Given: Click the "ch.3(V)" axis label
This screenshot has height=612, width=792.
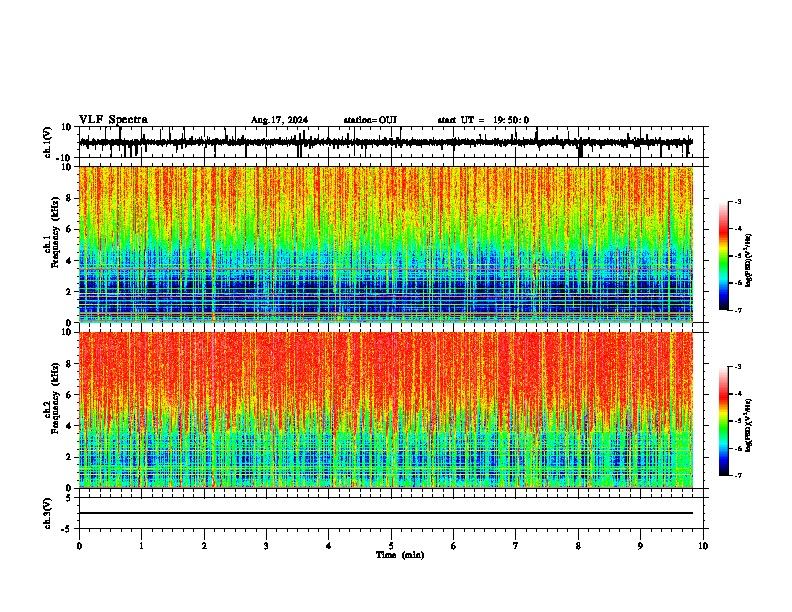Looking at the screenshot, I should [48, 513].
